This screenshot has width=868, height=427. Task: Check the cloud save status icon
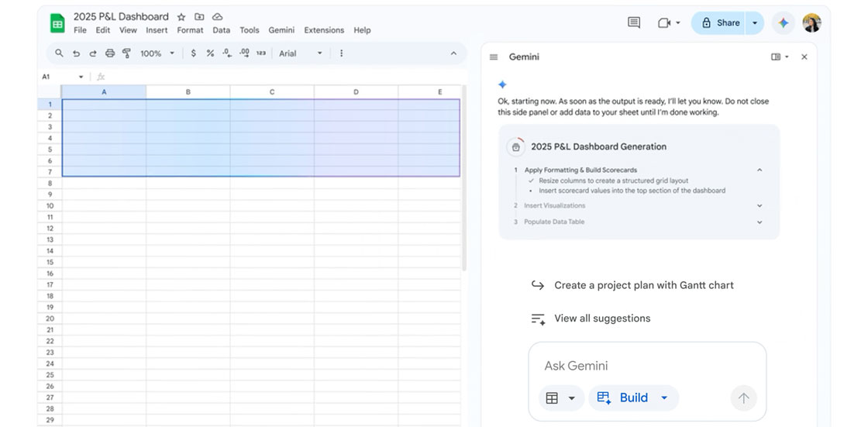click(x=218, y=17)
